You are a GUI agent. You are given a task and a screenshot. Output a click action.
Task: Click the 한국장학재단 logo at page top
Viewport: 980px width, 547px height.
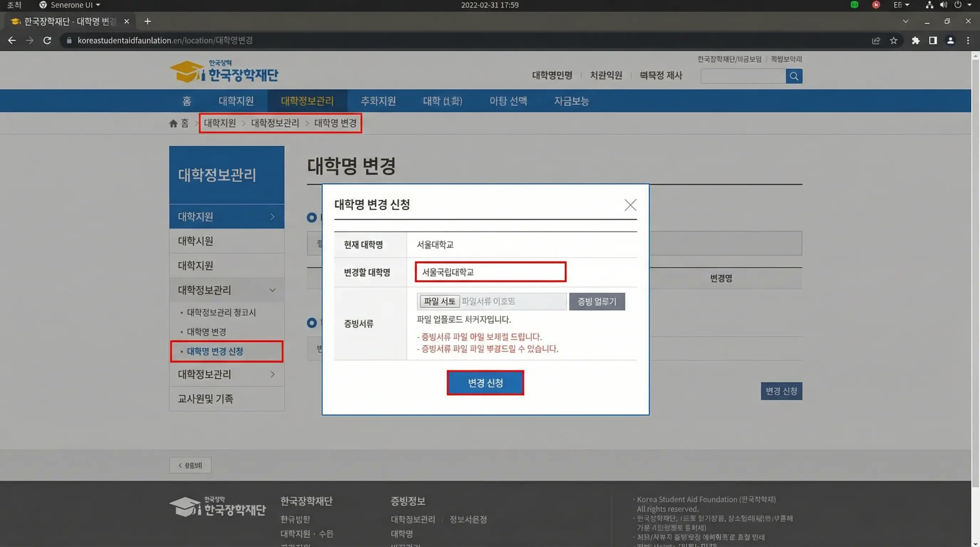click(224, 72)
